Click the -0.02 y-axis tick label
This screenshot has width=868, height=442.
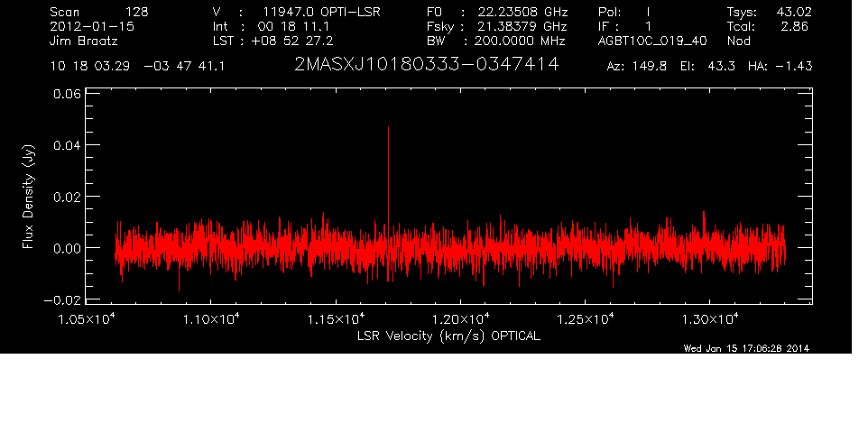coord(62,300)
